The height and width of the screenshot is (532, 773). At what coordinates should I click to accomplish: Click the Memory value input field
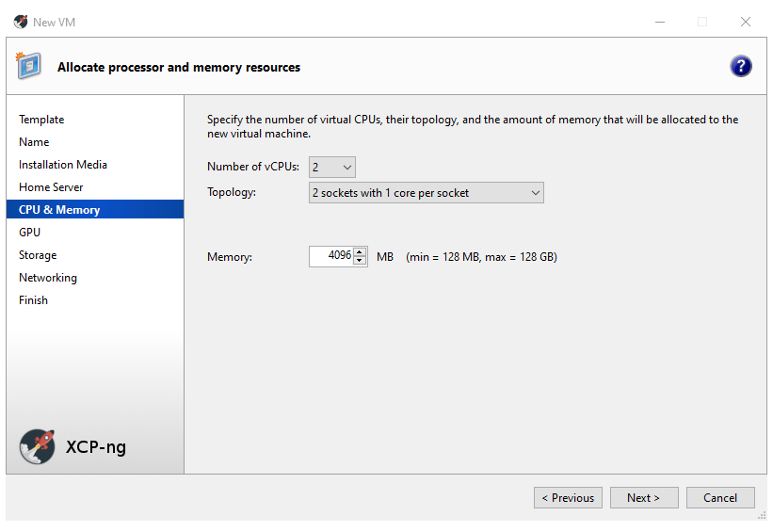pos(330,256)
